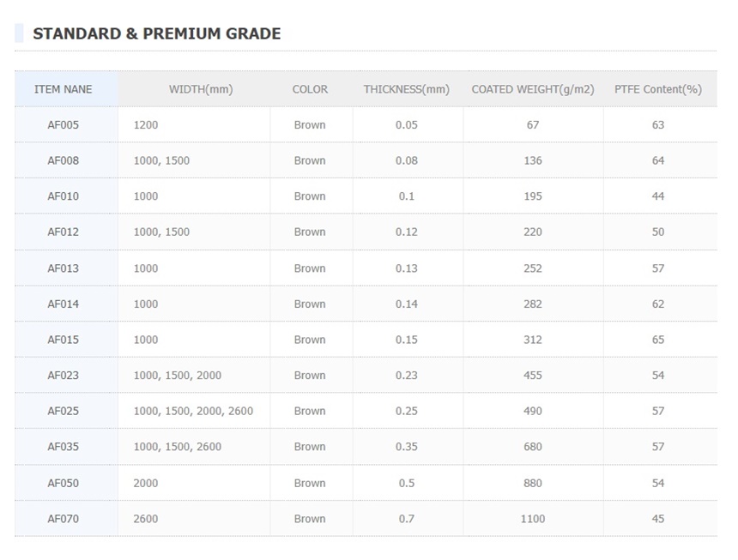Image resolution: width=738 pixels, height=560 pixels.
Task: Click the ITEM NANE column header
Action: point(63,89)
